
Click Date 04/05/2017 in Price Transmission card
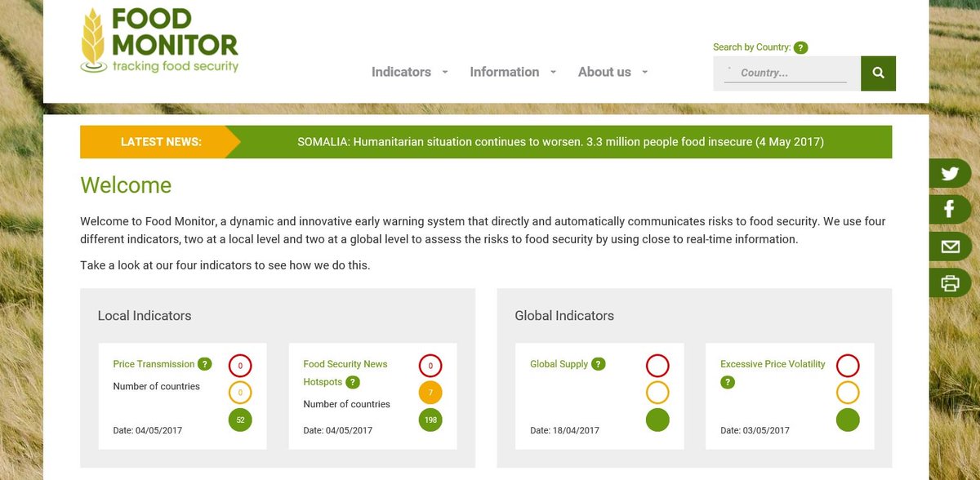[148, 430]
